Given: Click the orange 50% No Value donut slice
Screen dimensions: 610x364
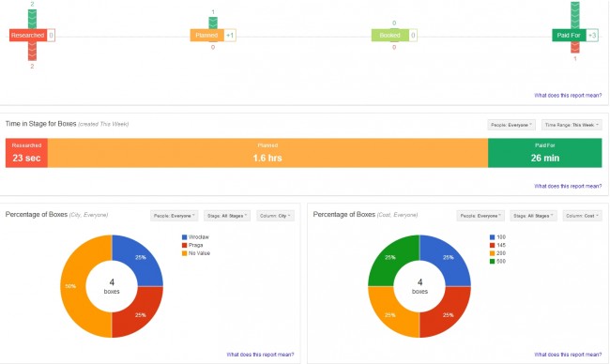Looking at the screenshot, I should coord(73,286).
